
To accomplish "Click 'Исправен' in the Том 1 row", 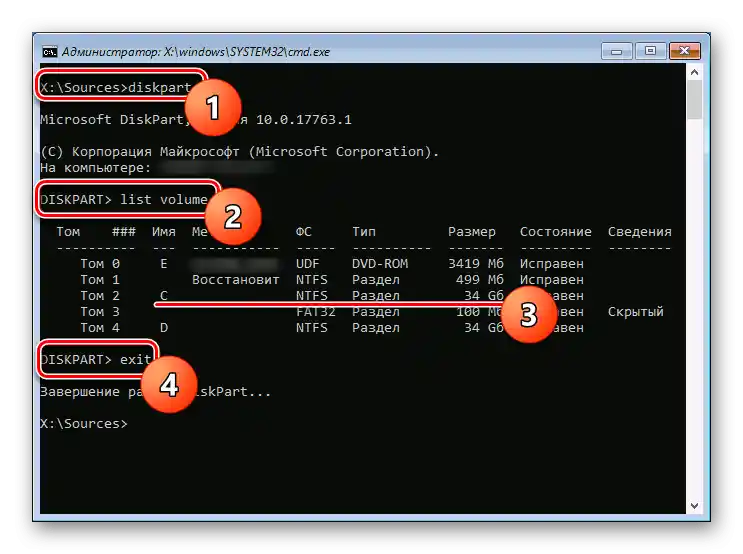I will click(x=552, y=280).
